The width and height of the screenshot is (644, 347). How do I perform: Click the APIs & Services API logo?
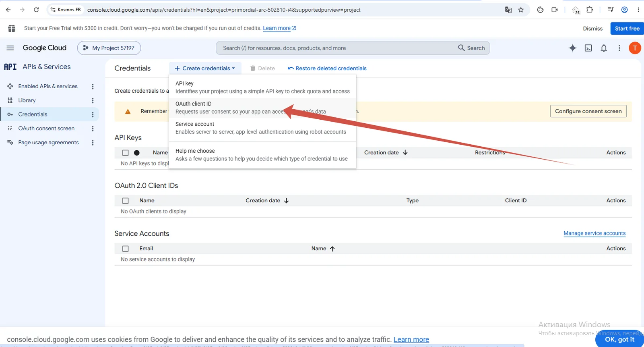pyautogui.click(x=10, y=66)
